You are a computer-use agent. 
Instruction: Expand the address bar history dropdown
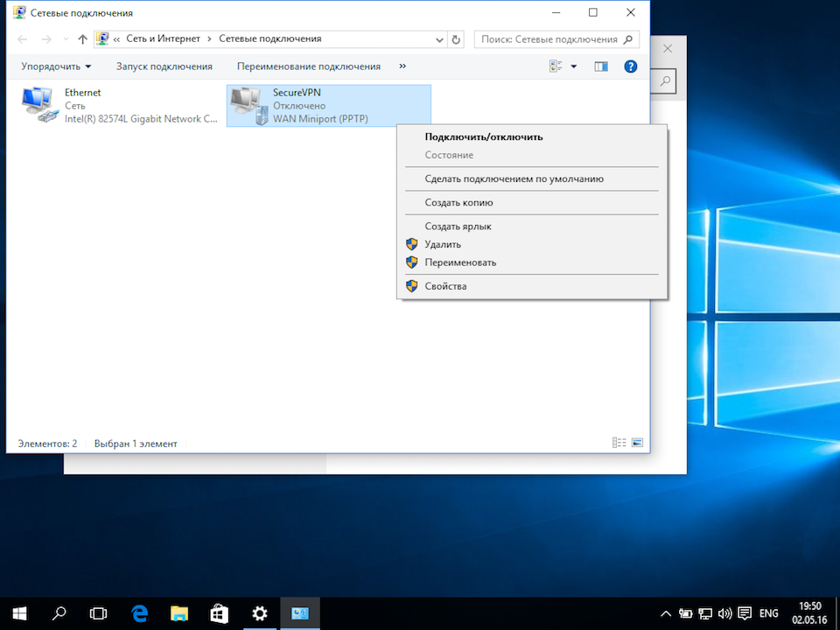[x=439, y=39]
